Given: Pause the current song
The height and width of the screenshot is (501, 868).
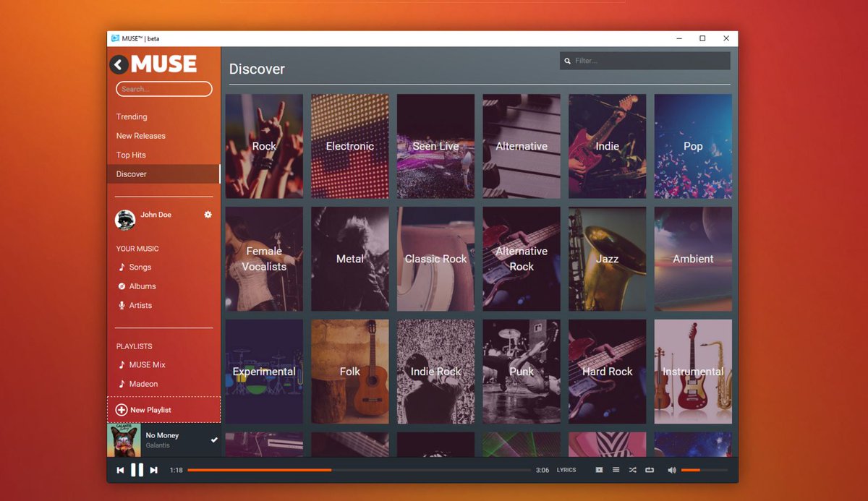Looking at the screenshot, I should tap(137, 470).
